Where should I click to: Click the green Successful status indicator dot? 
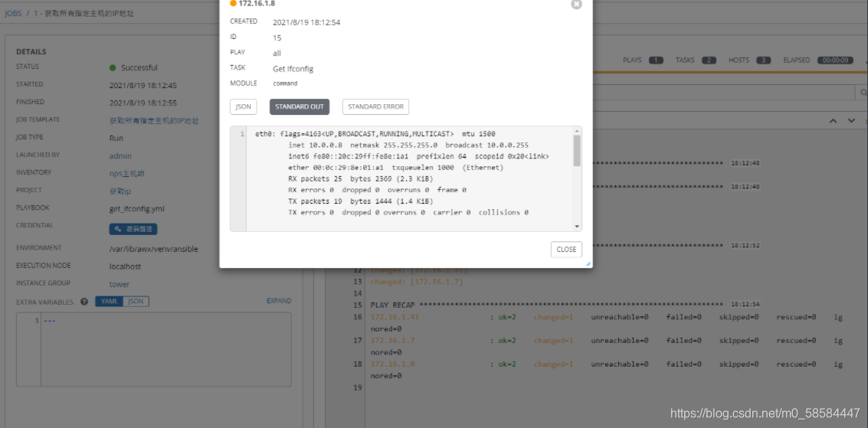pyautogui.click(x=113, y=67)
